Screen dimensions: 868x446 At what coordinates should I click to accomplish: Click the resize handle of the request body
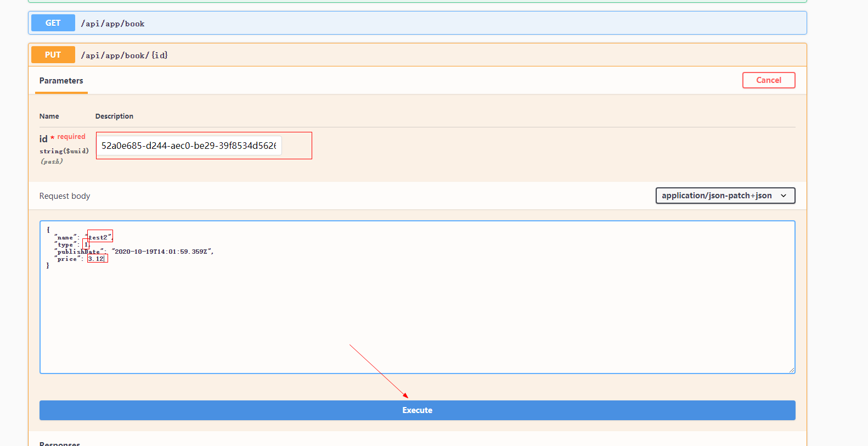[x=791, y=370]
